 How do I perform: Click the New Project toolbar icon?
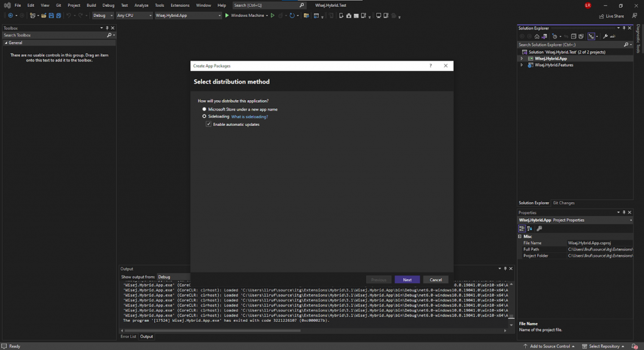point(33,16)
